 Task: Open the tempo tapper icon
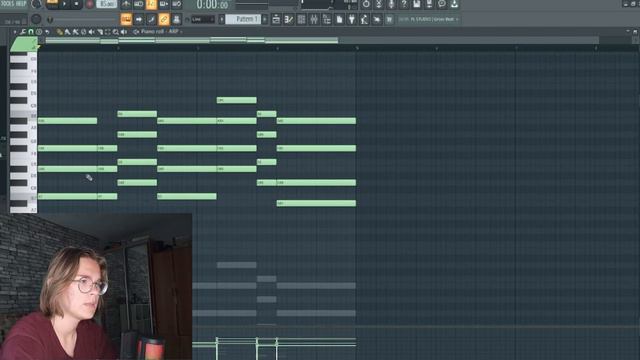[364, 19]
